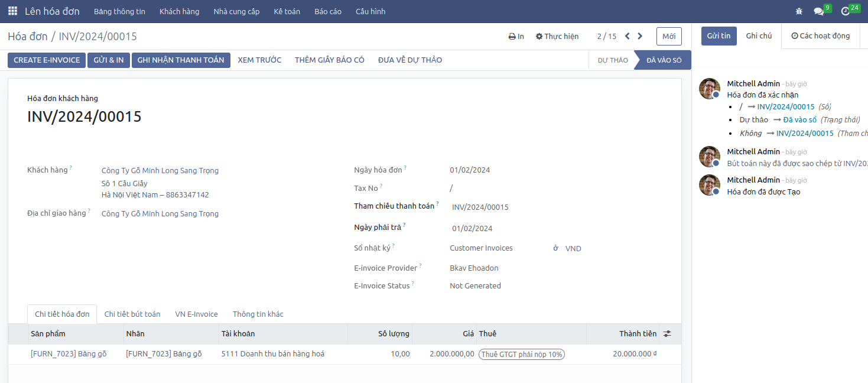Click the debug bug icon
868x383 pixels.
[799, 11]
